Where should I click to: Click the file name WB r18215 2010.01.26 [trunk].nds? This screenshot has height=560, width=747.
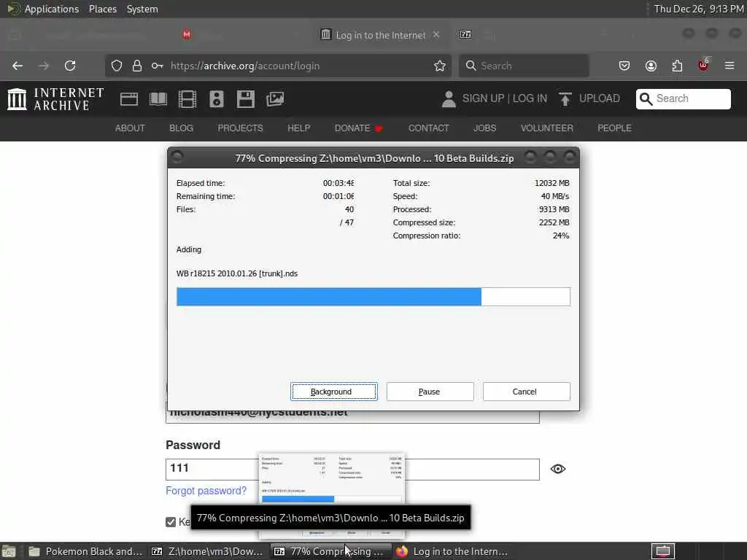(x=237, y=274)
